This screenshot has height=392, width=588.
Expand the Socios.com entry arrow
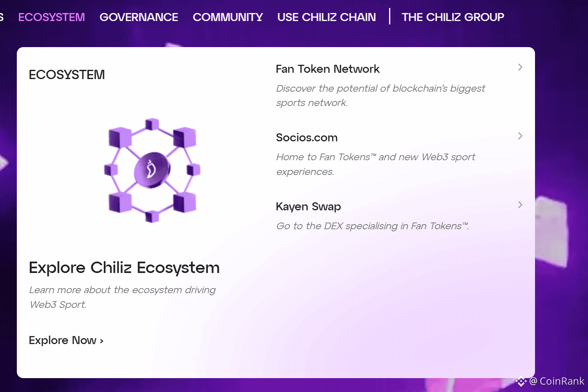click(x=520, y=136)
